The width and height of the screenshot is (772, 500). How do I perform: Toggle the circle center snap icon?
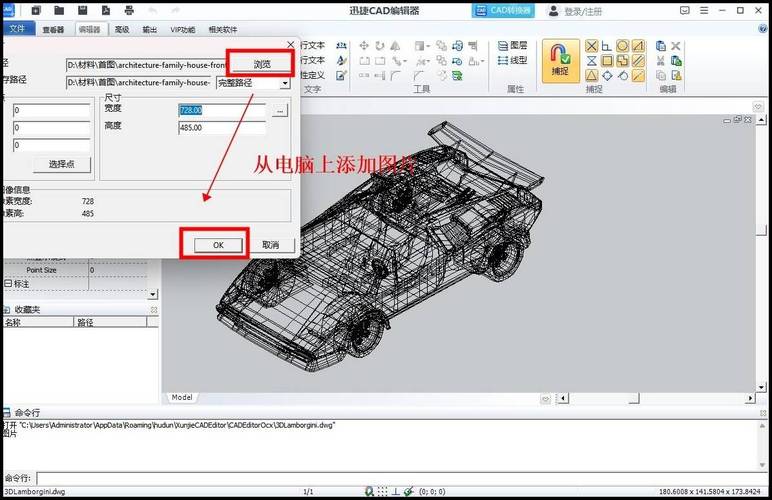click(622, 46)
